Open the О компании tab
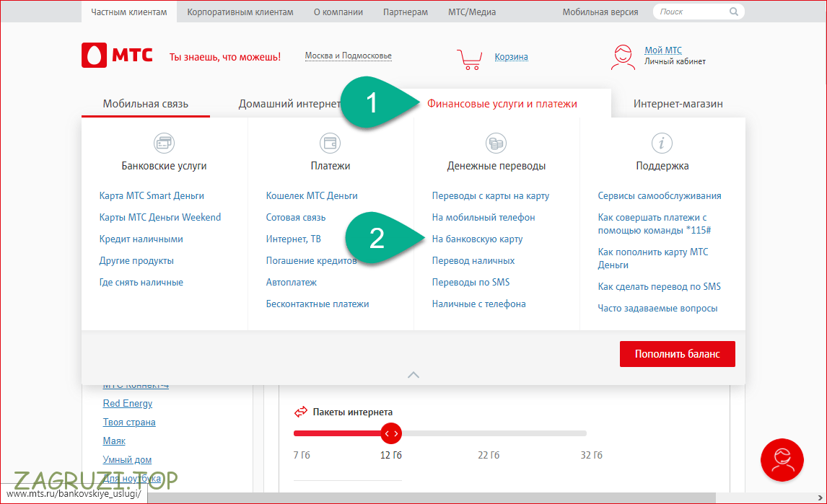This screenshot has width=827, height=504. coord(338,12)
